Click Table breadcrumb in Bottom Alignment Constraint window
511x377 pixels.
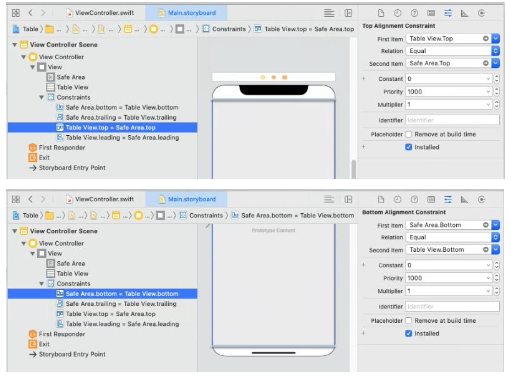click(26, 216)
